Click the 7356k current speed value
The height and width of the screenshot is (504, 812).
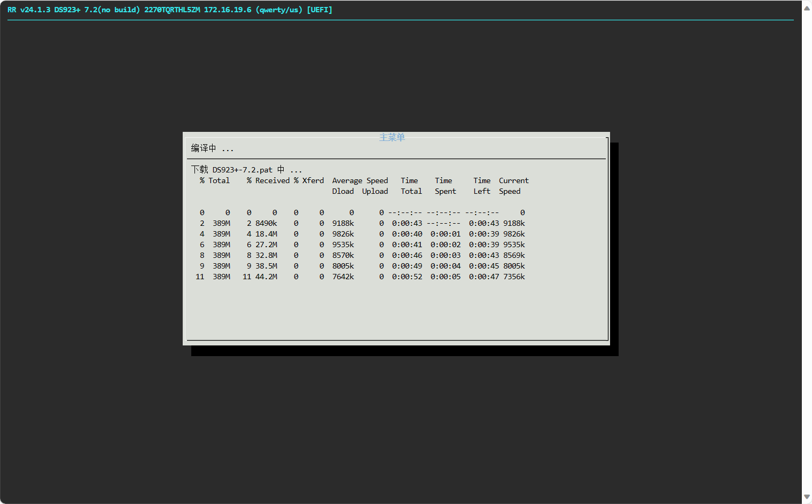(514, 277)
